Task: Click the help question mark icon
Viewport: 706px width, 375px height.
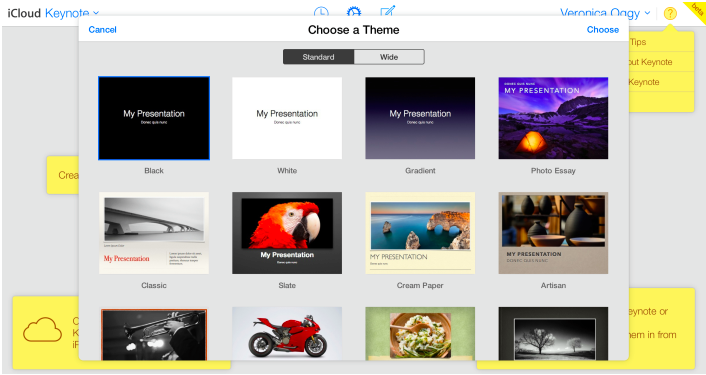Action: click(670, 14)
